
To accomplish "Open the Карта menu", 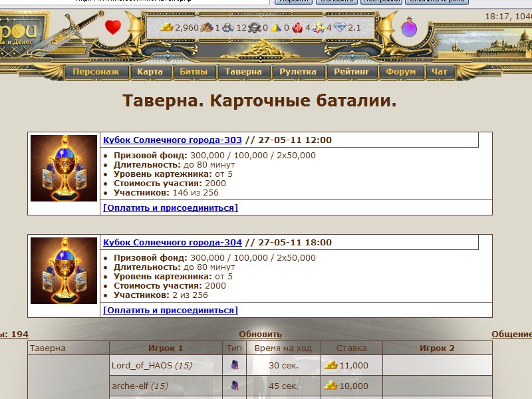I will pos(150,72).
